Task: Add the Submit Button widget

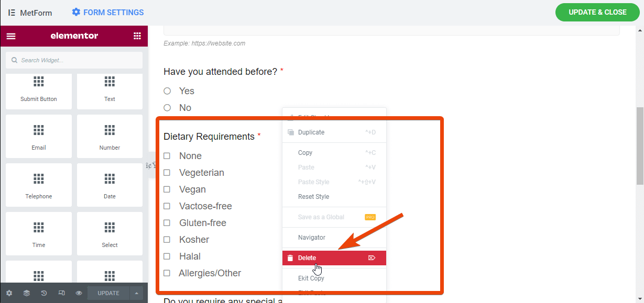Action: (39, 92)
